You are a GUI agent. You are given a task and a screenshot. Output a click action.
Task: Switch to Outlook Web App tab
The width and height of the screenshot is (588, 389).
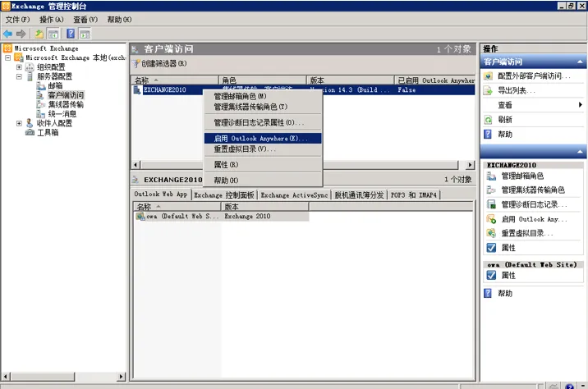161,194
